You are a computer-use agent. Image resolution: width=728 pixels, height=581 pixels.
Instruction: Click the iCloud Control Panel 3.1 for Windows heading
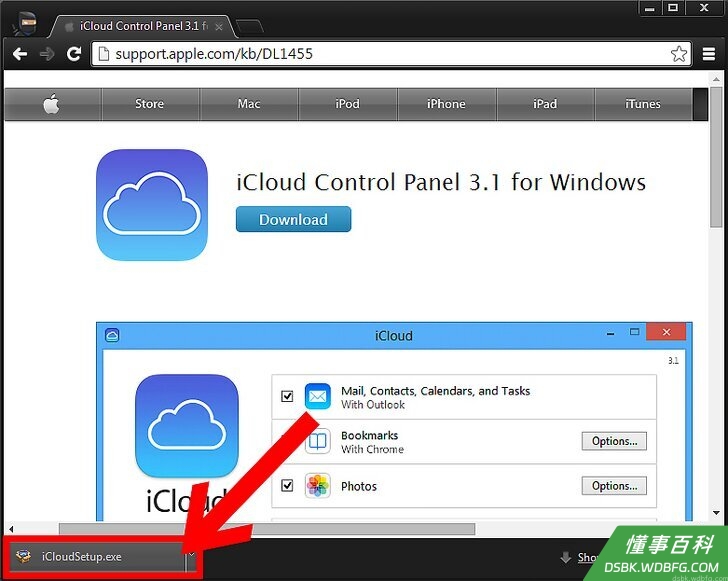click(441, 182)
